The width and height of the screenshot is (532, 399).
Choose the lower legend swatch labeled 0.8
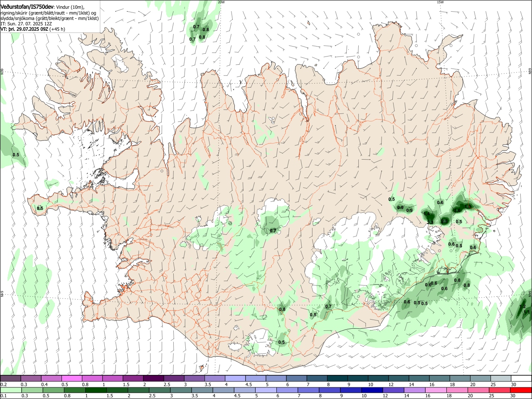coord(74,390)
